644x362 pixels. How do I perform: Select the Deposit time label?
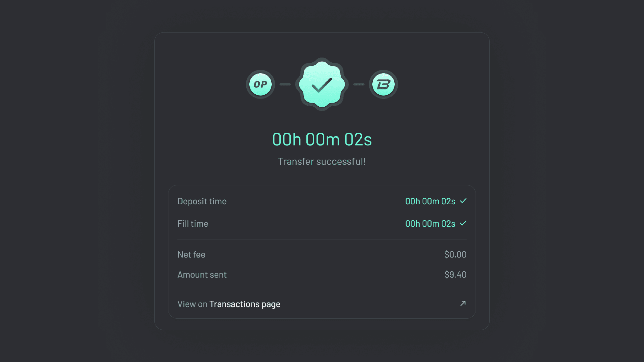202,201
